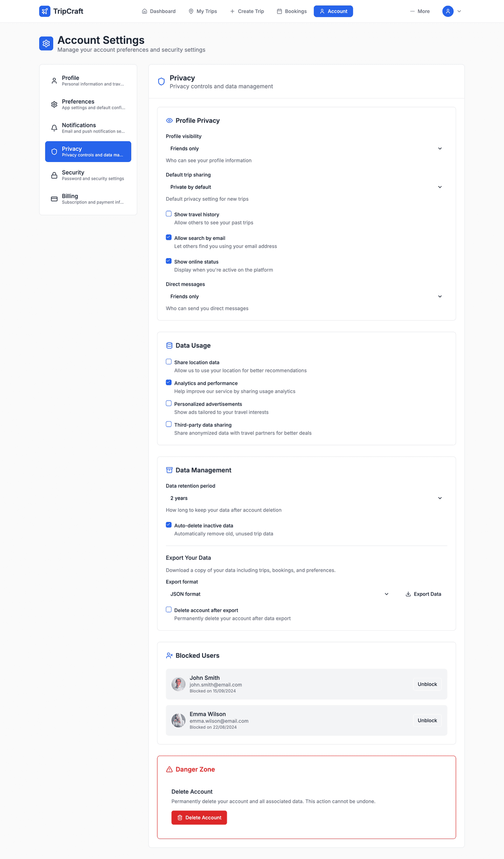Click the gear icon next to Account Settings title
The width and height of the screenshot is (504, 859).
(x=46, y=43)
